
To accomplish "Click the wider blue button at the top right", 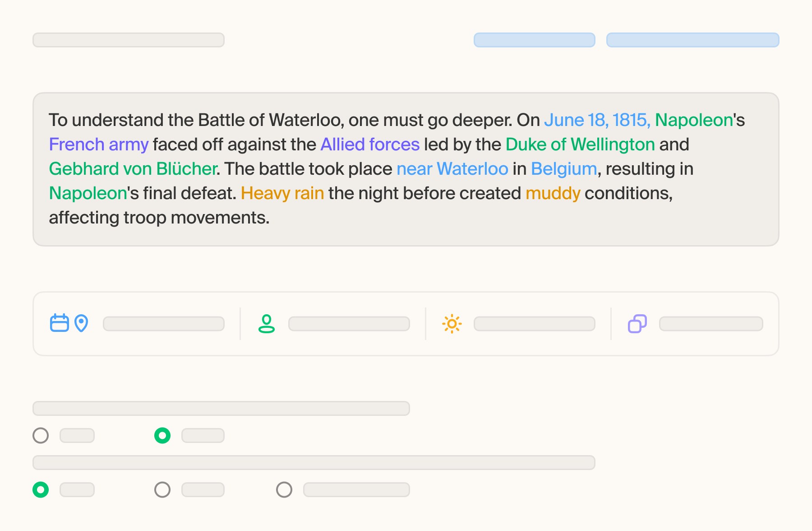I will point(692,40).
